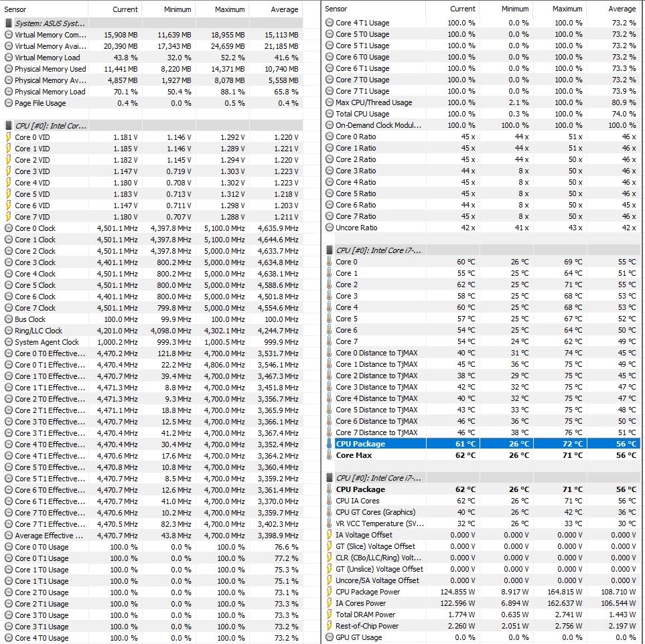Screen dimensions: 645x644
Task: Click the clock icon beside Core 0 Clock
Action: coord(8,228)
